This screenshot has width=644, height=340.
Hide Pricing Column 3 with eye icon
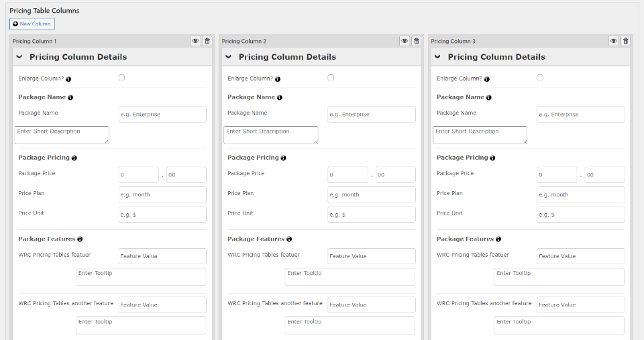614,41
